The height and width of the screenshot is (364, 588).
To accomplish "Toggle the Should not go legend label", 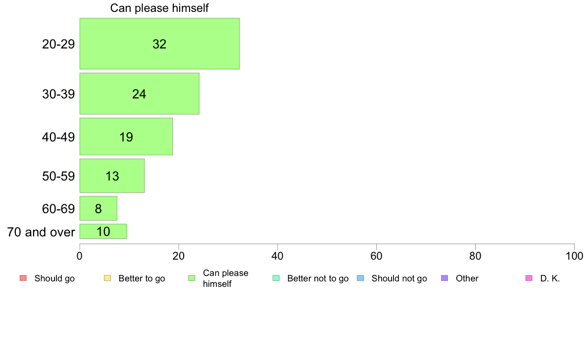I will (399, 278).
